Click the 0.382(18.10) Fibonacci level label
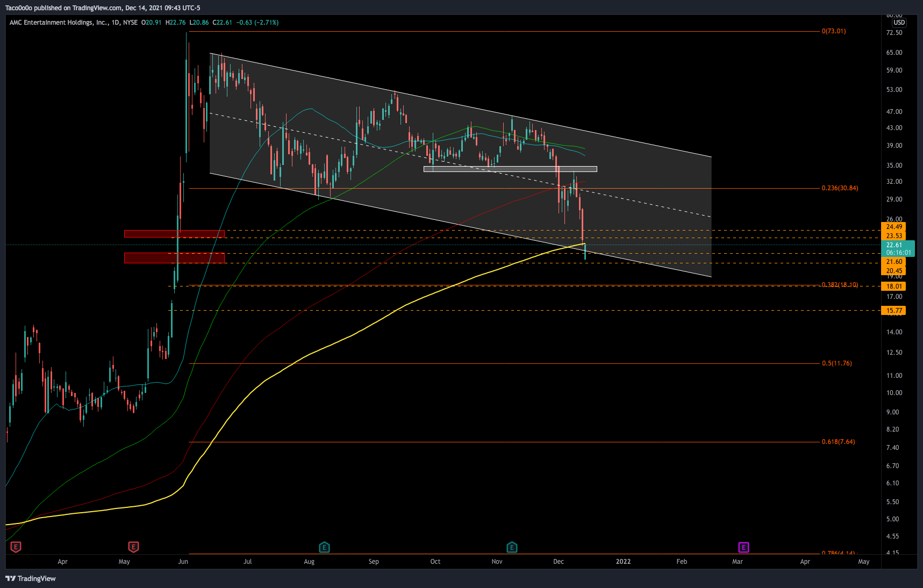This screenshot has width=923, height=588. [x=840, y=284]
